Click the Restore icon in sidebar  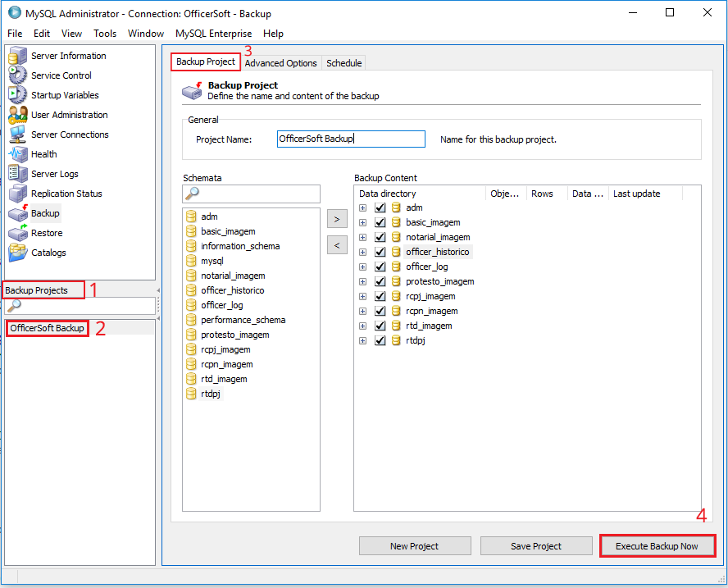point(18,233)
